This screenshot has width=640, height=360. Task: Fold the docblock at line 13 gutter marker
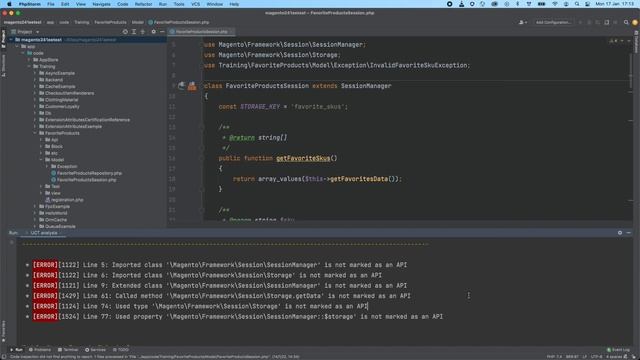202,127
